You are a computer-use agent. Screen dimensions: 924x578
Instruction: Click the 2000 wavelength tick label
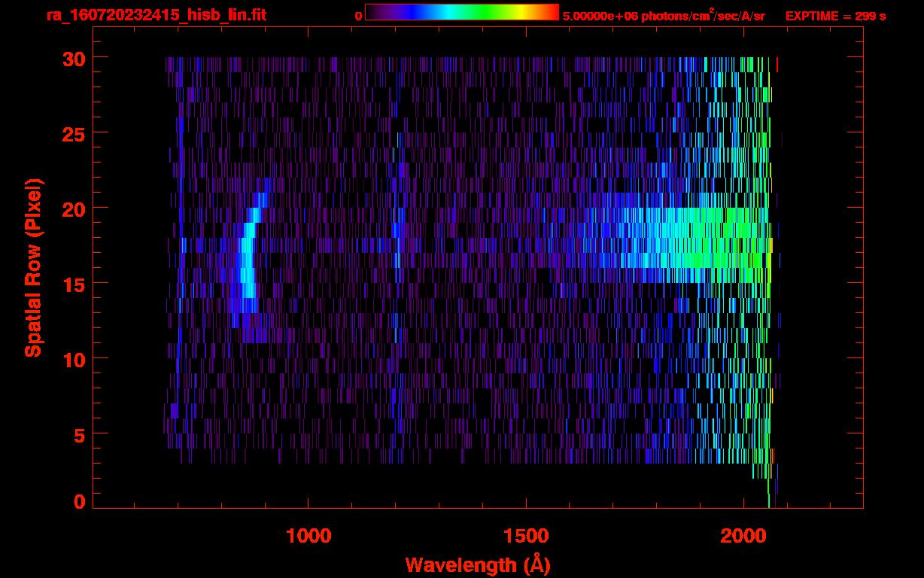(743, 536)
